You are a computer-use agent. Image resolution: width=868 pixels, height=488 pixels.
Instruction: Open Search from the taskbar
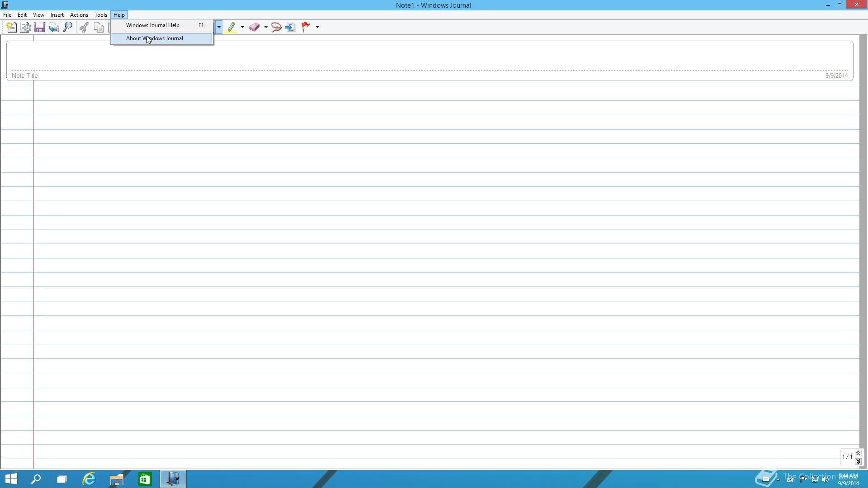36,479
